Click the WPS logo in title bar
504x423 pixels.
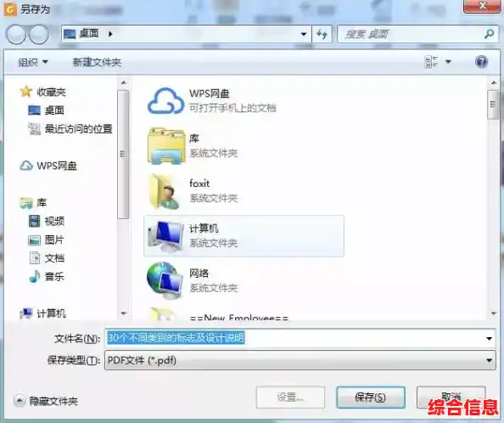pos(10,9)
